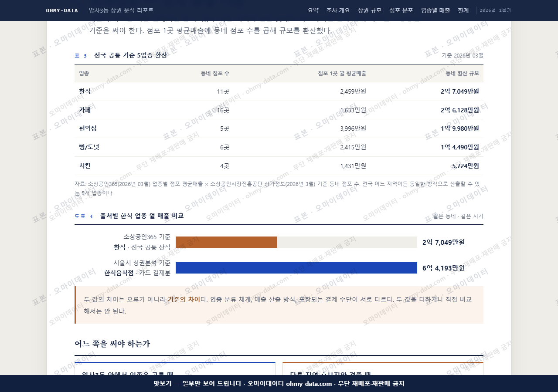
Task: Click the 5,724만원 cell in 치킨 row
Action: pos(466,166)
